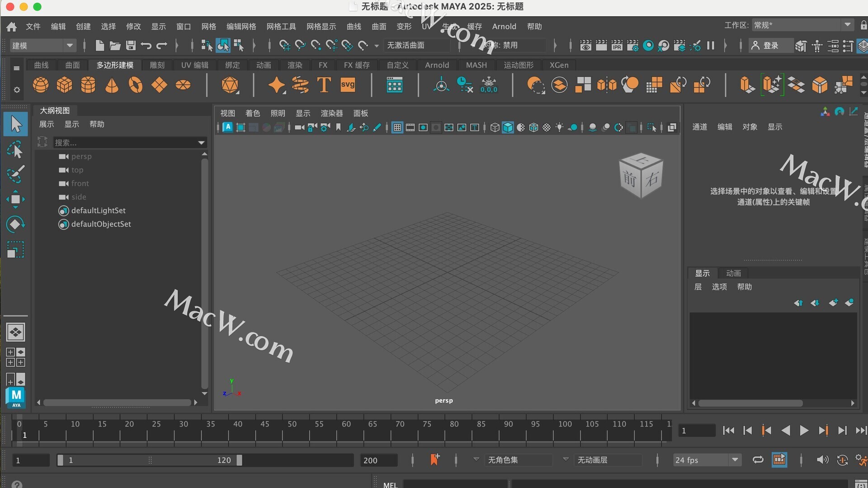
Task: Activate the Move tool in toolbox
Action: [x=15, y=199]
